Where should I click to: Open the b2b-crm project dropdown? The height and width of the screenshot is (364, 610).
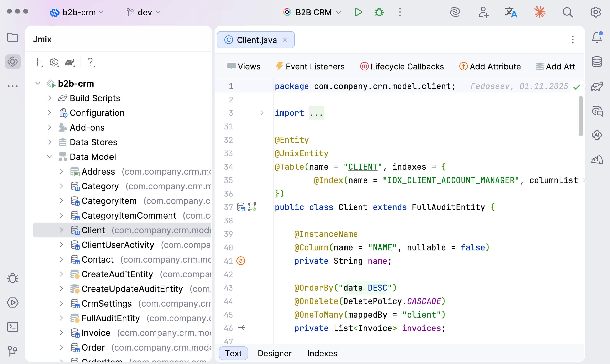(x=77, y=12)
